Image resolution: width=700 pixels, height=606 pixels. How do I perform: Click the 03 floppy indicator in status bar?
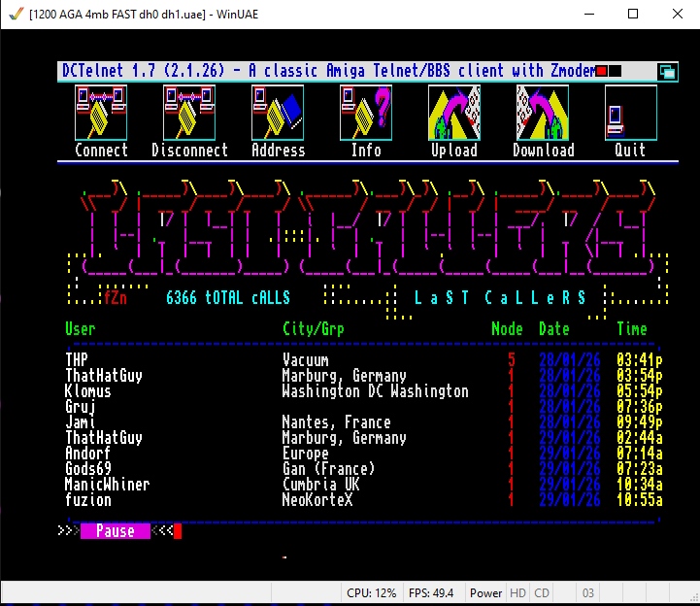click(x=588, y=593)
